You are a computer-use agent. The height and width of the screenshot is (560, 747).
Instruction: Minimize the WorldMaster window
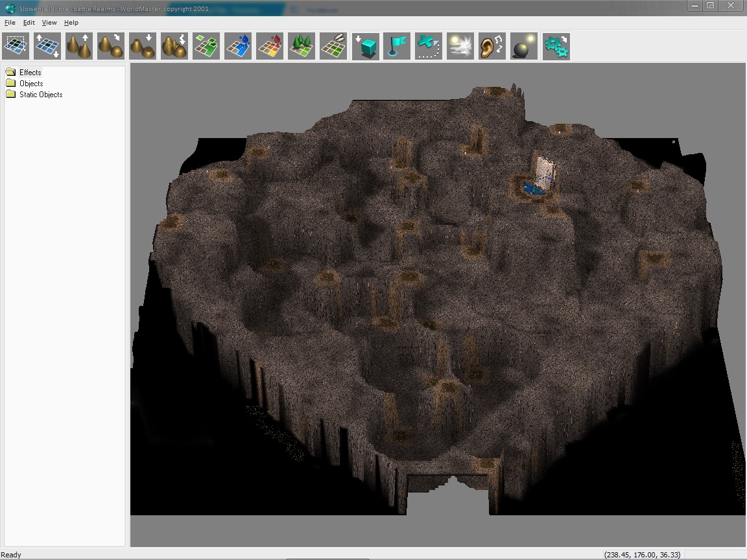point(694,6)
